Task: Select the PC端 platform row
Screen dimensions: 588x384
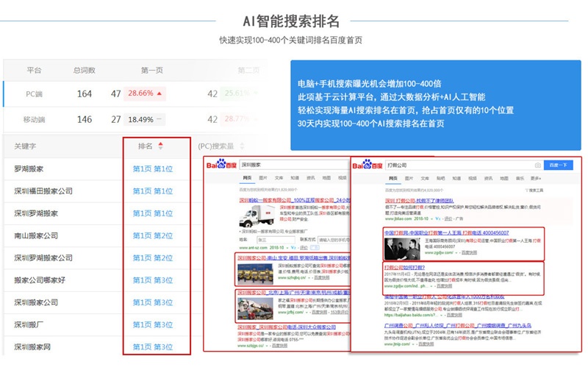Action: 35,93
